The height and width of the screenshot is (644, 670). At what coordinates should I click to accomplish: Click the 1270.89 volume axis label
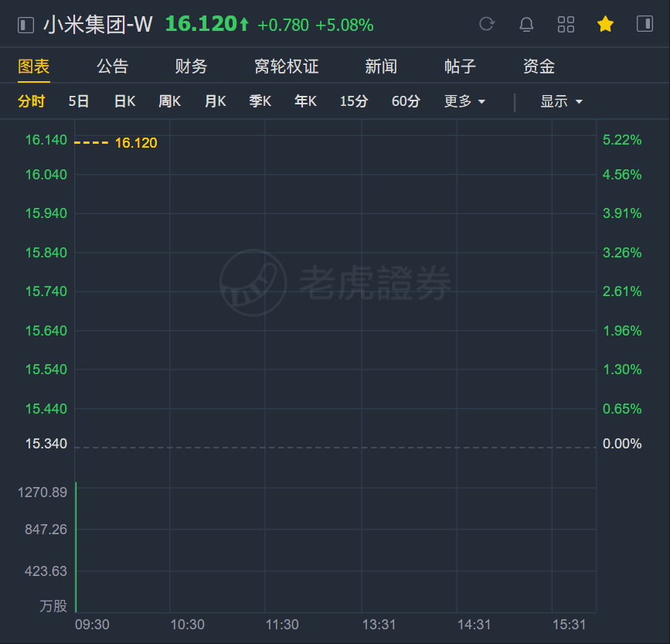[x=43, y=492]
